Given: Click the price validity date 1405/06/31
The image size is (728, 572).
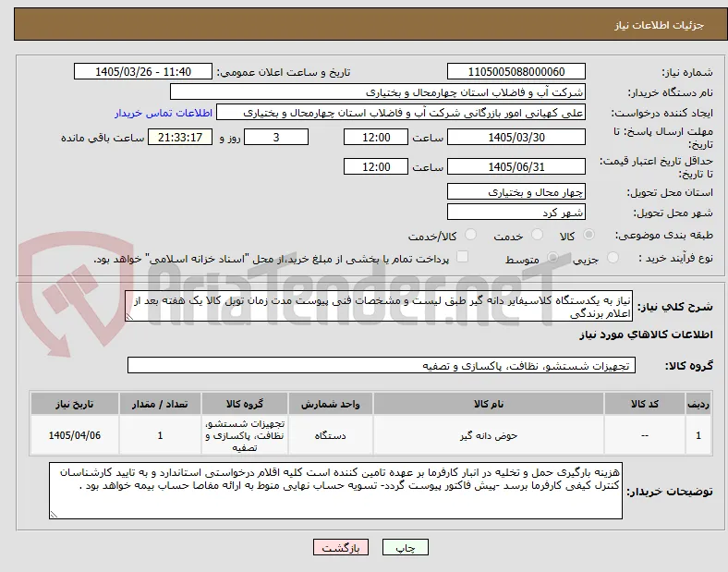Looking at the screenshot, I should pos(516,166).
